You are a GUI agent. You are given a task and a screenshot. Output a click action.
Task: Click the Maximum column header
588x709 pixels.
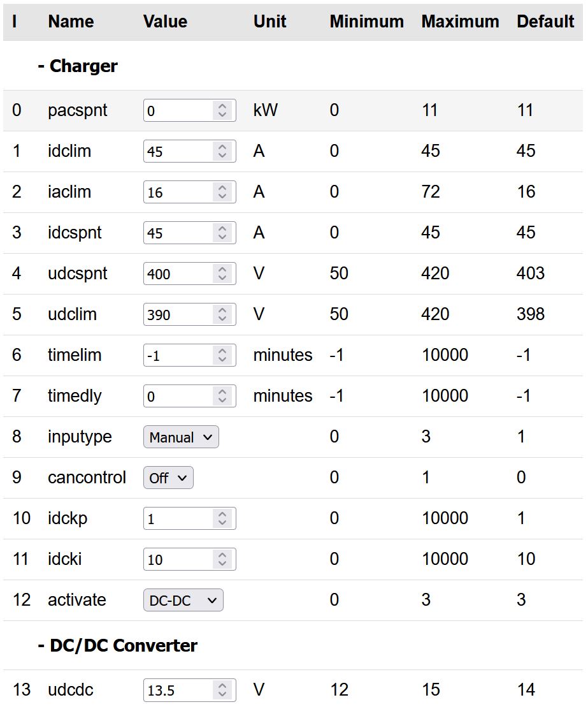coord(460,21)
